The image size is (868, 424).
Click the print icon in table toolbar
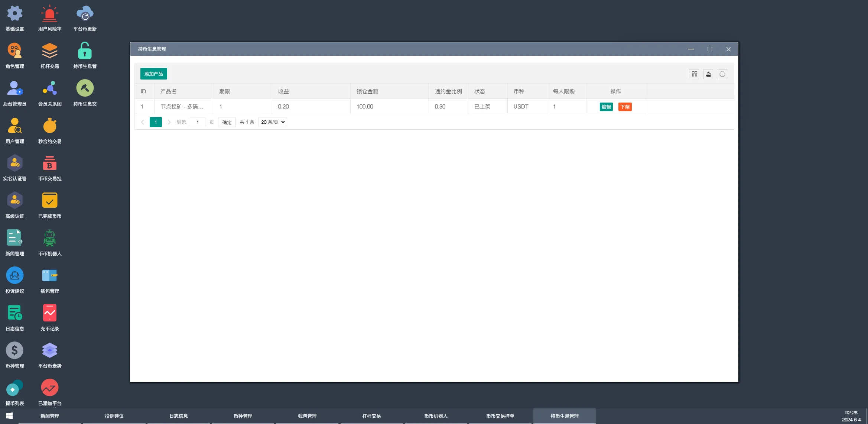pyautogui.click(x=722, y=74)
